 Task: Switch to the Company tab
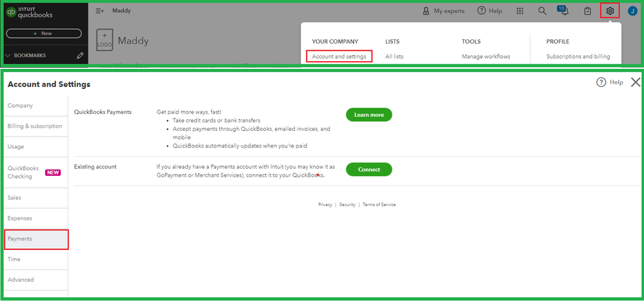[x=35, y=106]
